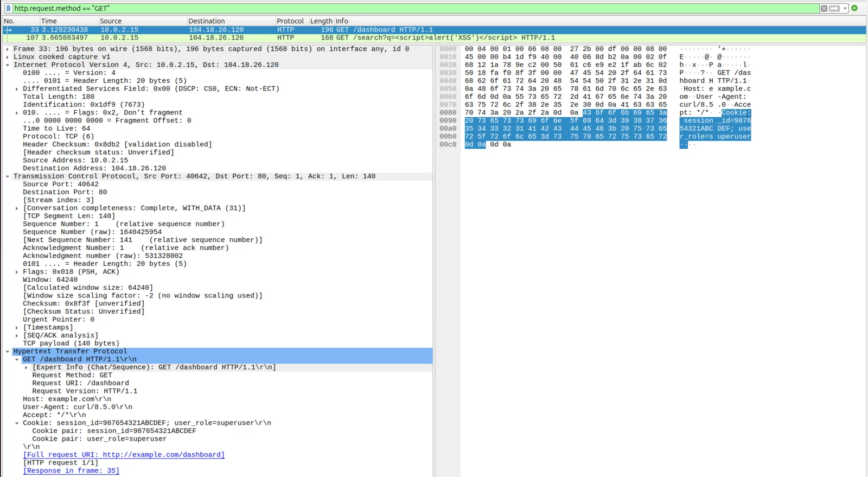Expand the [Timestamps] tree item
This screenshot has height=477, width=868.
pos(17,328)
